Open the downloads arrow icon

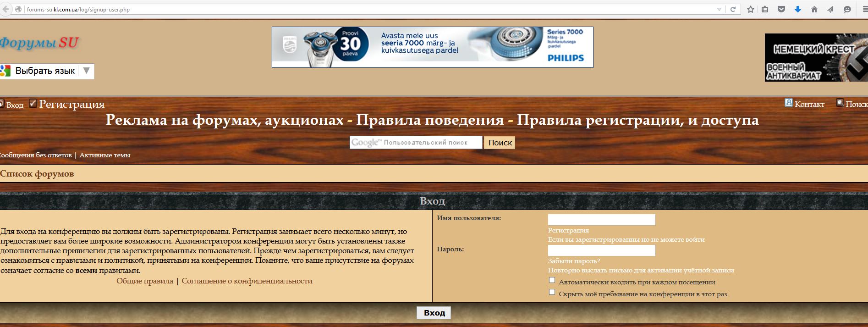[798, 9]
